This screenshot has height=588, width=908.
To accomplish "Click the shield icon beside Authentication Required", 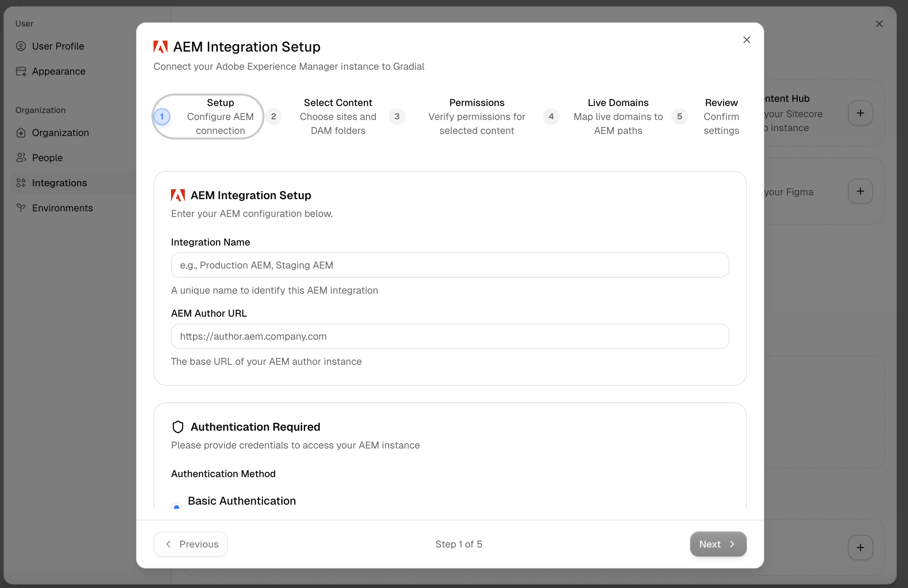I will pos(178,427).
